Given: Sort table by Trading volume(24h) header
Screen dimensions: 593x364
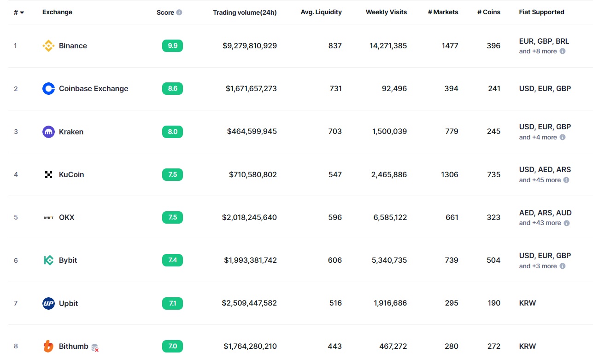Looking at the screenshot, I should click(245, 12).
